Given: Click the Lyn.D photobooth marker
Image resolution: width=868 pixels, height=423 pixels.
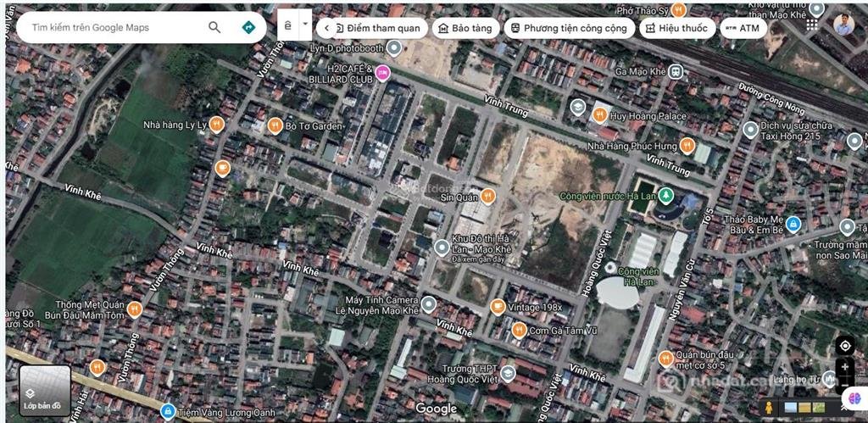Looking at the screenshot, I should click(x=393, y=48).
